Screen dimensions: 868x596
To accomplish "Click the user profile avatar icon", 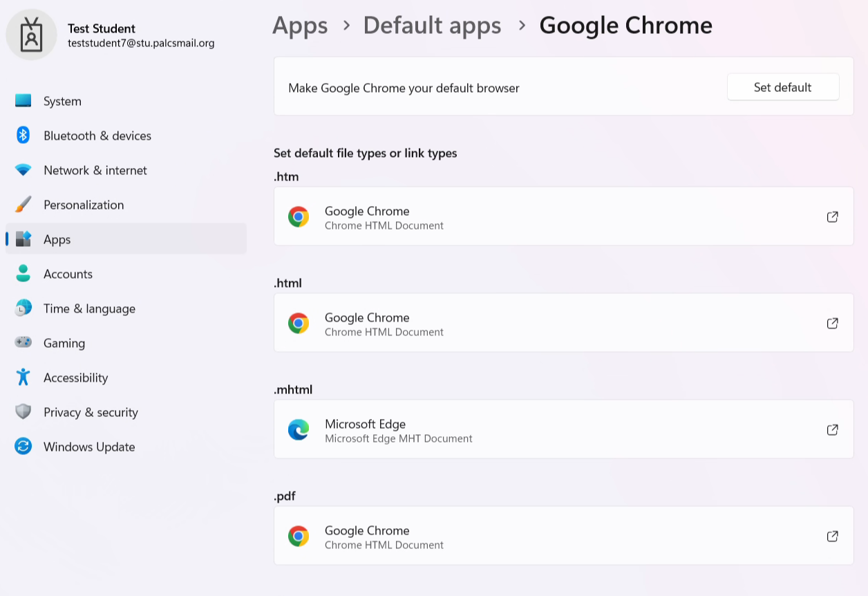I will coord(31,35).
